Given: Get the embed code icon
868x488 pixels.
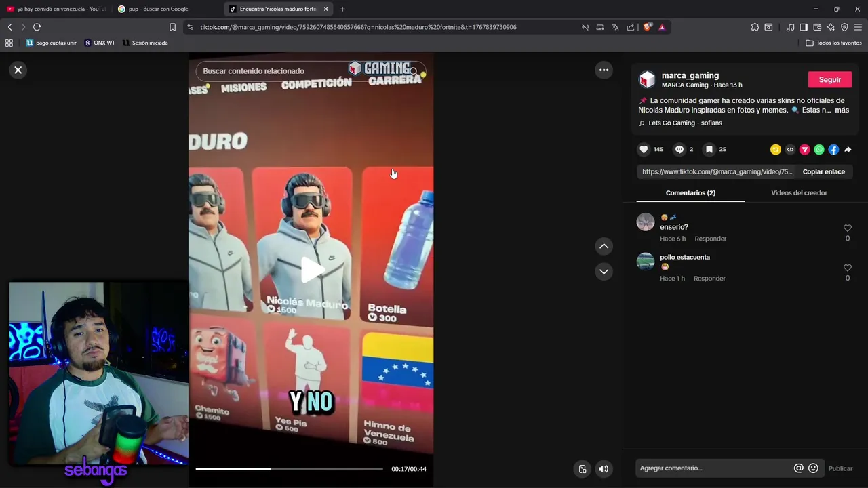Looking at the screenshot, I should tap(790, 150).
